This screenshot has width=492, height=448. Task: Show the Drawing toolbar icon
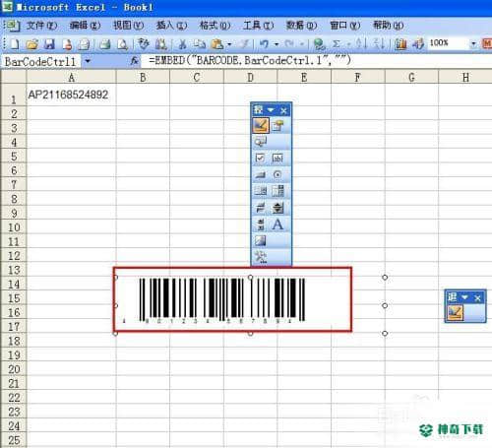(418, 43)
